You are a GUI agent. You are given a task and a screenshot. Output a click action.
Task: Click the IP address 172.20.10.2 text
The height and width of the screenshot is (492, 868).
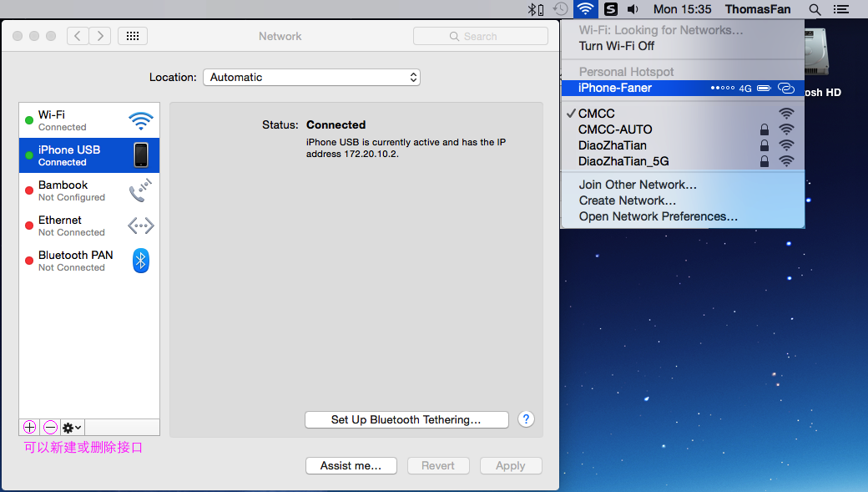point(371,154)
